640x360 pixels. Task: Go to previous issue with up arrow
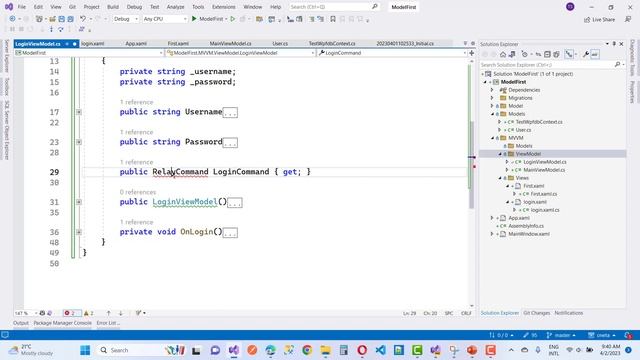pyautogui.click(x=109, y=313)
